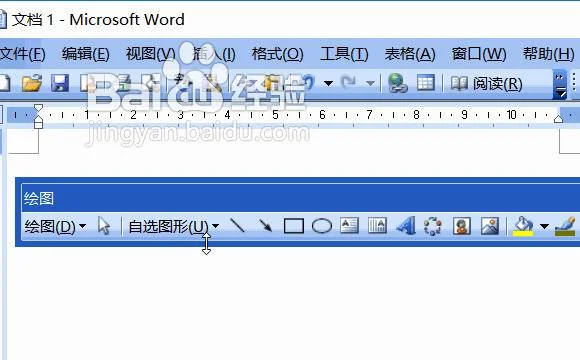
Task: Insert picture from file icon
Action: coord(490,226)
